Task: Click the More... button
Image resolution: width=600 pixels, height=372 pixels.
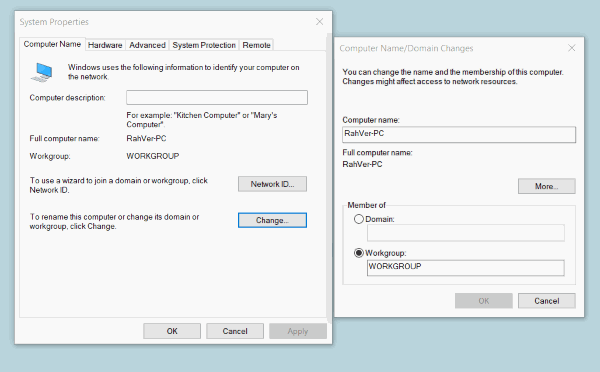Action: click(547, 186)
